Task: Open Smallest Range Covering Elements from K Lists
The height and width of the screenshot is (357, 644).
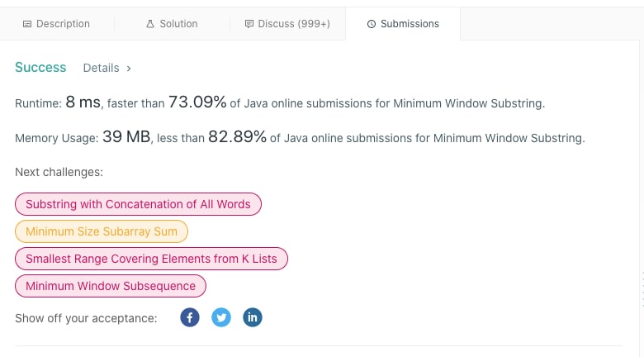Action: tap(151, 259)
